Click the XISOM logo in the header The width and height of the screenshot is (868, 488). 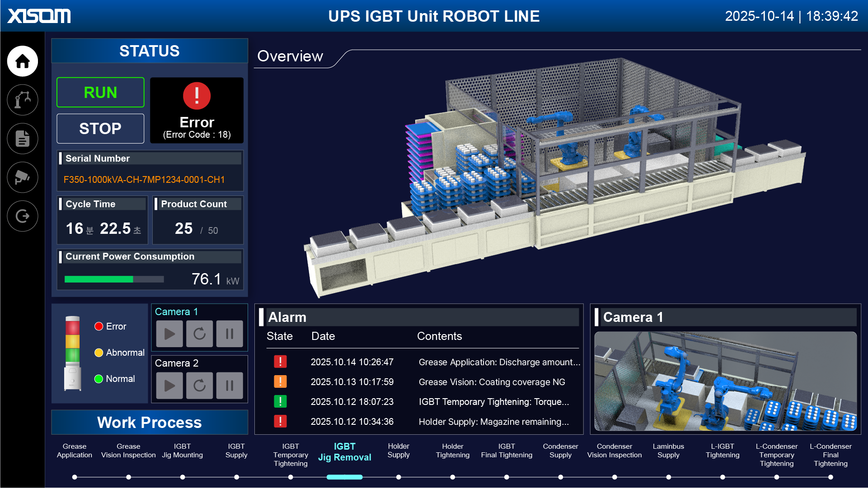point(38,15)
